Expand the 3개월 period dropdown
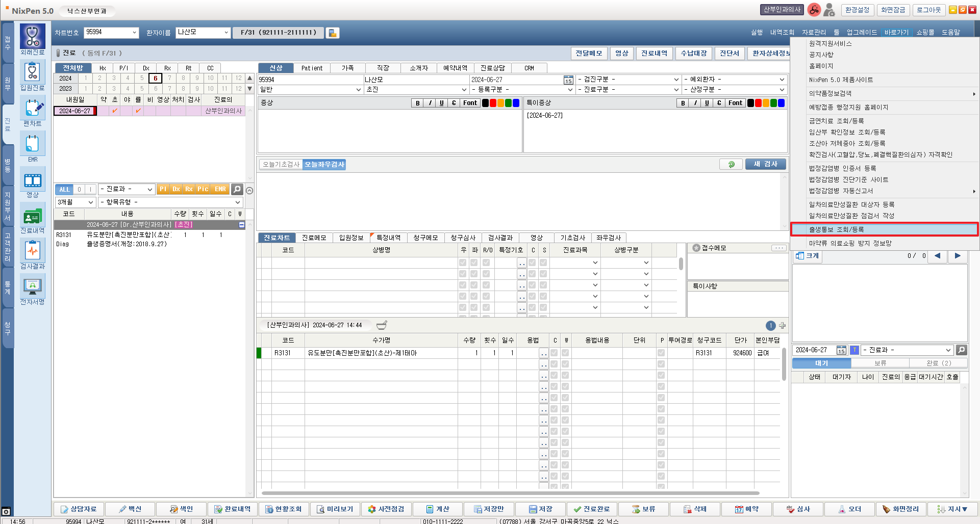Screen dimensions: 980x524 coord(76,202)
